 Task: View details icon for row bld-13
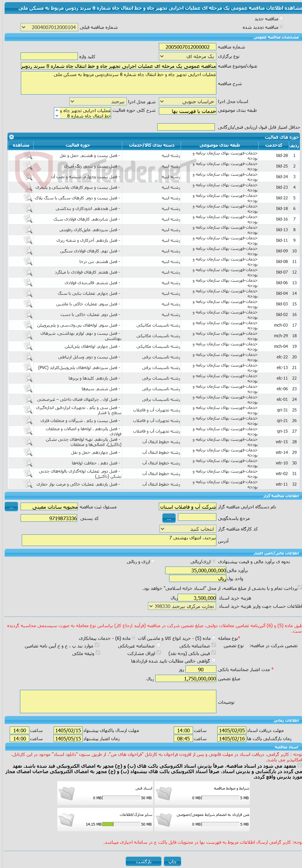click(x=28, y=230)
